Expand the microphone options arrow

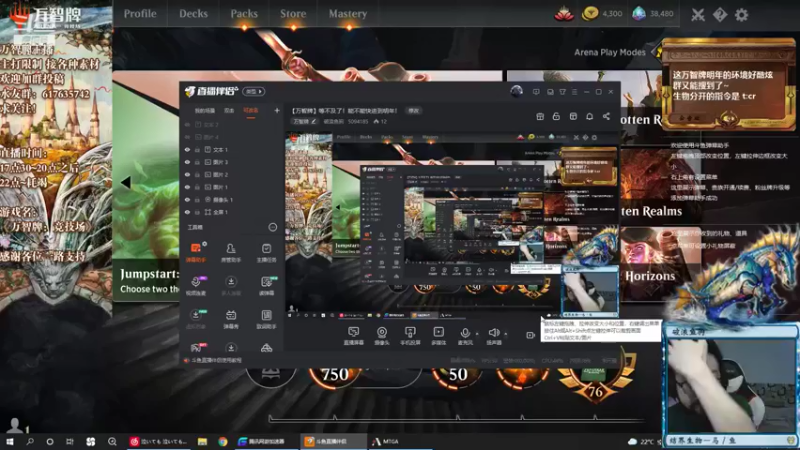477,334
